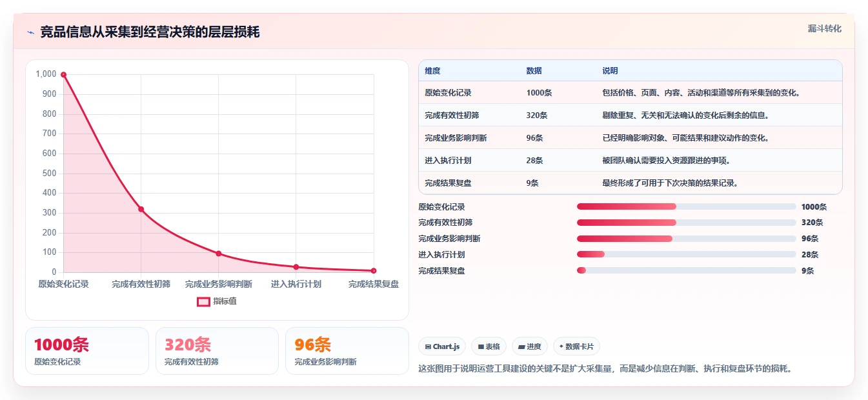Click the 维度 column header
868x400 pixels.
432,71
